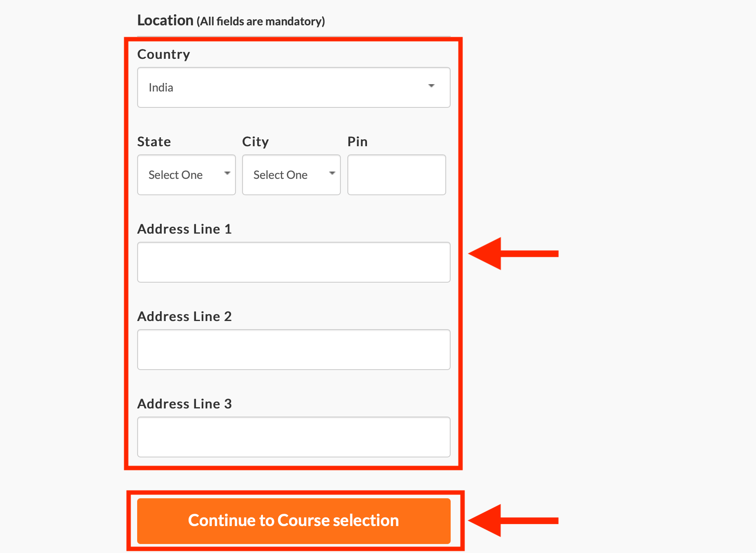
Task: Click the Pin field label
Action: (x=358, y=142)
